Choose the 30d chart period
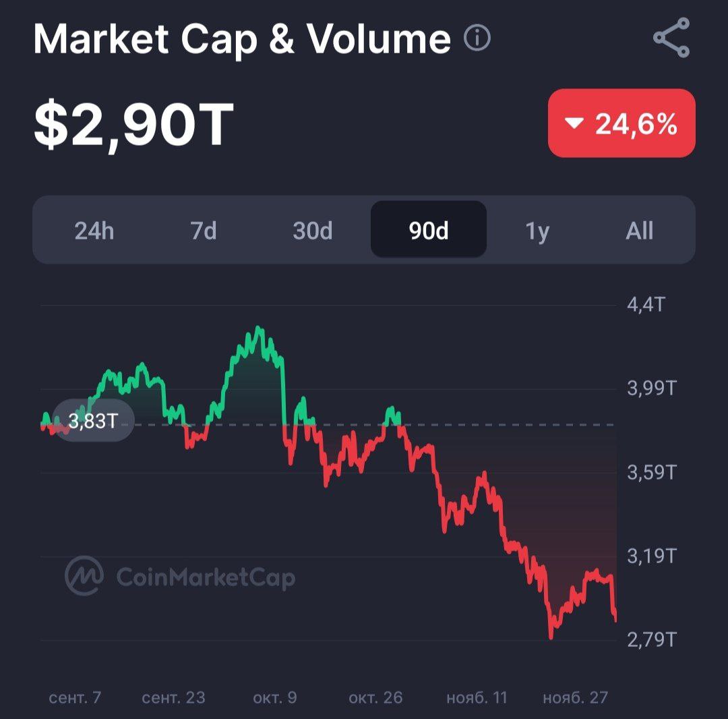Viewport: 728px width, 719px height. [x=313, y=231]
